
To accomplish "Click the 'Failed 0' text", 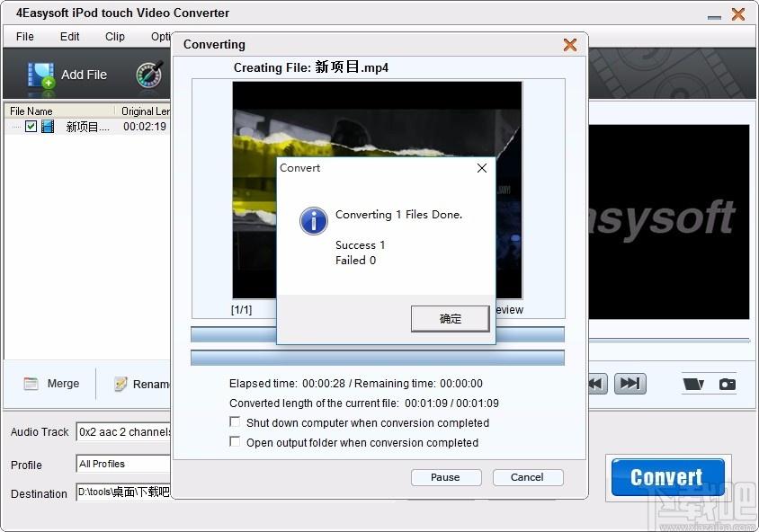I will pyautogui.click(x=356, y=261).
